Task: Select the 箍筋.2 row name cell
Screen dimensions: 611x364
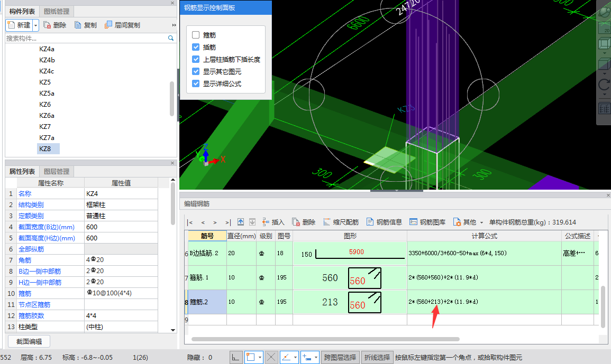Action: coord(207,302)
